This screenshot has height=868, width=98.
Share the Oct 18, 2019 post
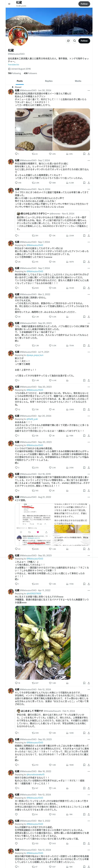[89, 491]
